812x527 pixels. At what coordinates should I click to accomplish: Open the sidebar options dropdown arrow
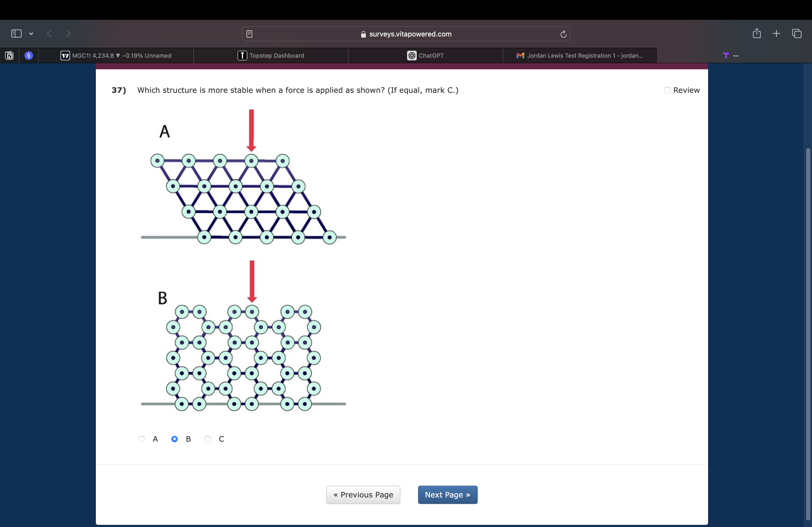tap(31, 33)
